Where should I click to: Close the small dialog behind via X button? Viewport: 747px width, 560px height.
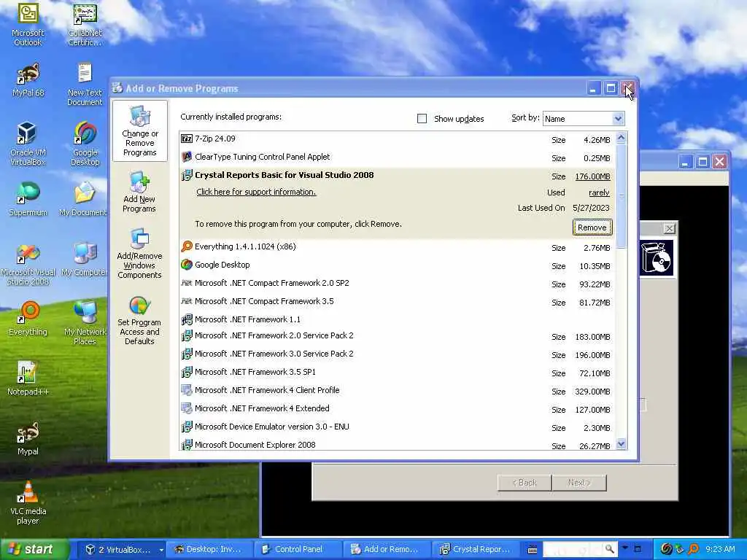coord(669,228)
